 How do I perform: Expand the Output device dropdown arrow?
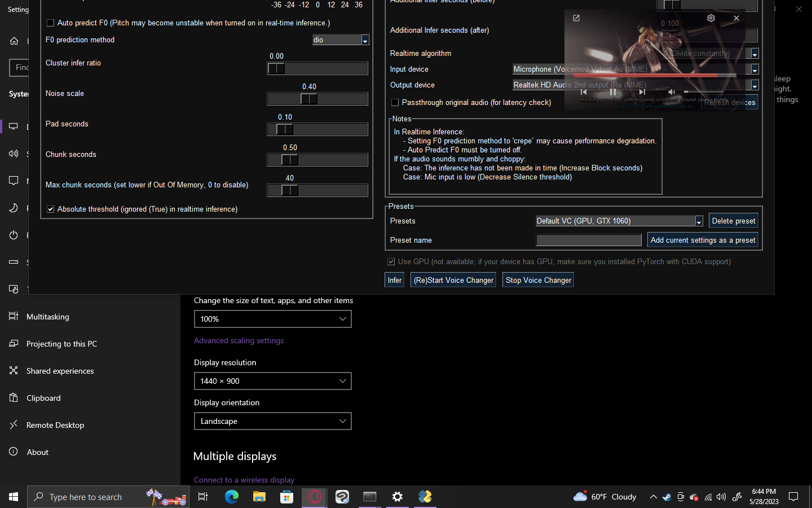point(754,85)
